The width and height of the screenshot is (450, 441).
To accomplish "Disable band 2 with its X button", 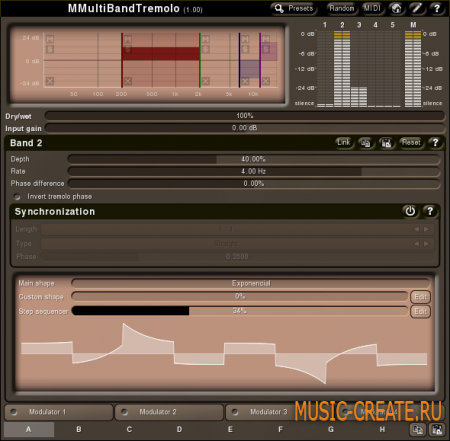I will 128,81.
